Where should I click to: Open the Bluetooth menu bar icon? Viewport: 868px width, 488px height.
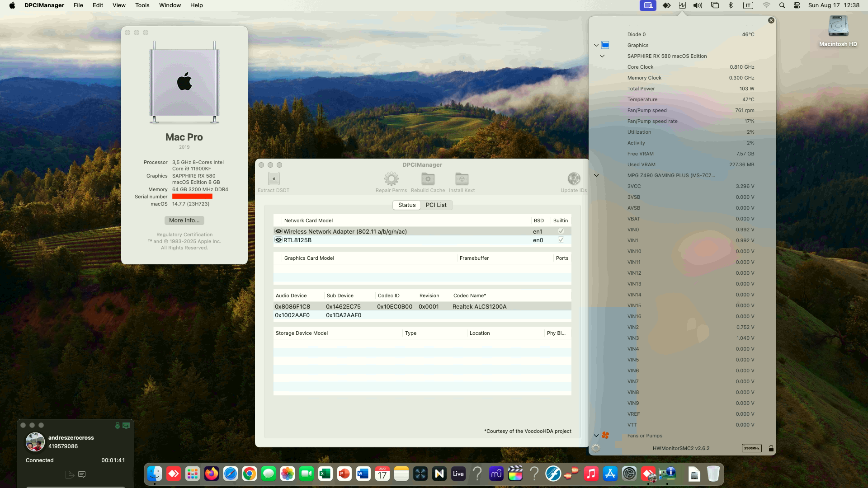click(x=731, y=5)
